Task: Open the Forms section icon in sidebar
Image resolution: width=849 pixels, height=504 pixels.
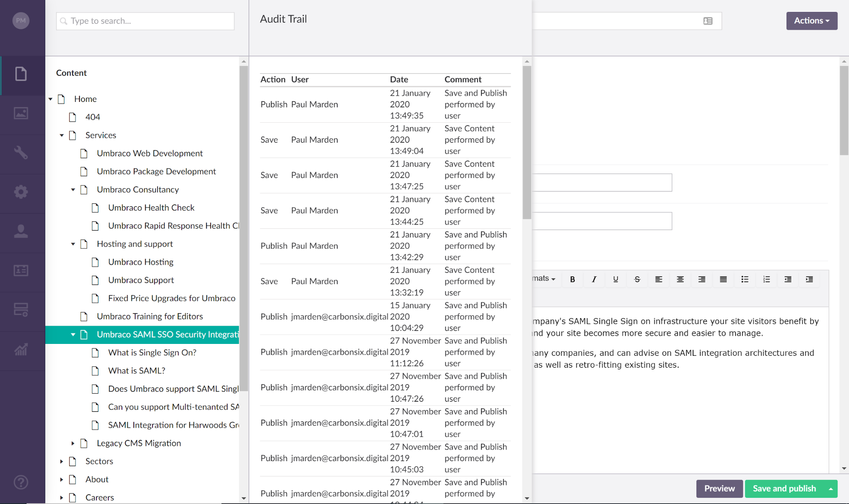Action: [x=21, y=310]
